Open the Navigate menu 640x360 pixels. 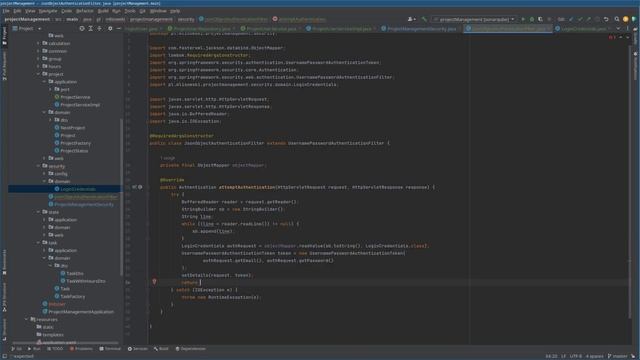click(x=48, y=11)
